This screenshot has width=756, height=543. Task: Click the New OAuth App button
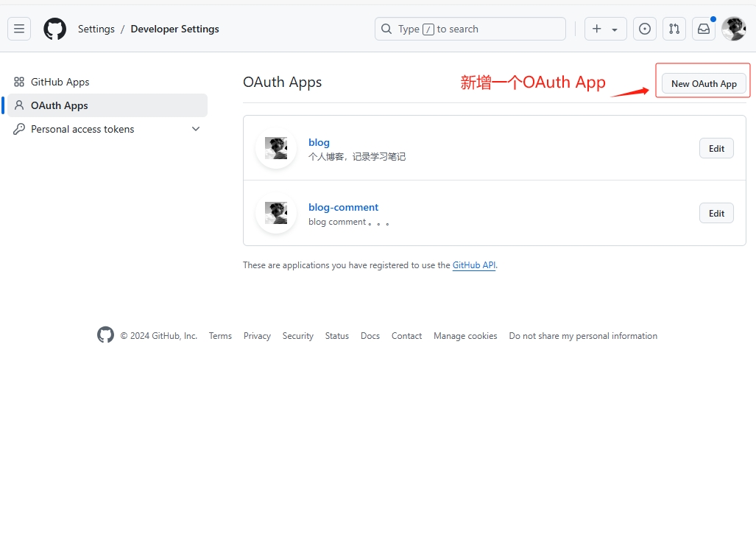(704, 83)
